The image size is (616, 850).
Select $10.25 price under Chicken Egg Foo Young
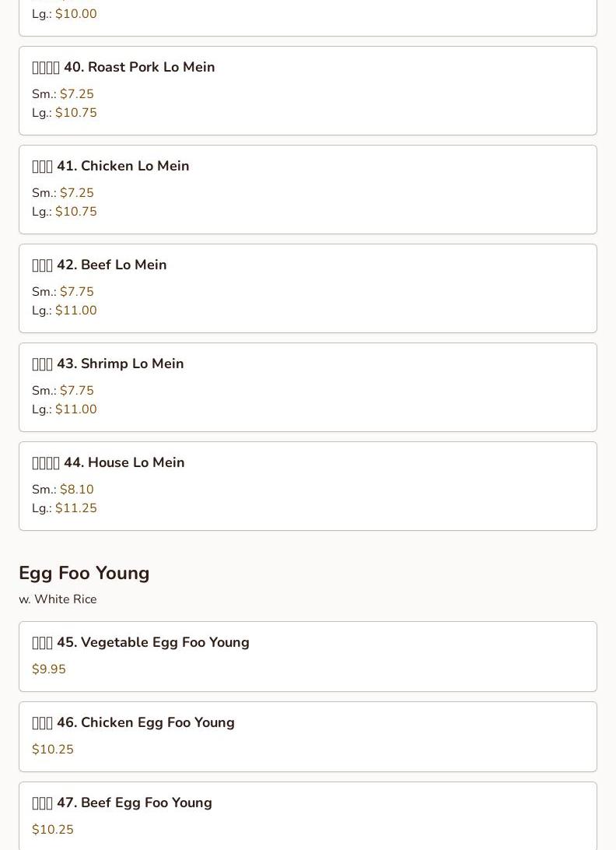(x=53, y=750)
